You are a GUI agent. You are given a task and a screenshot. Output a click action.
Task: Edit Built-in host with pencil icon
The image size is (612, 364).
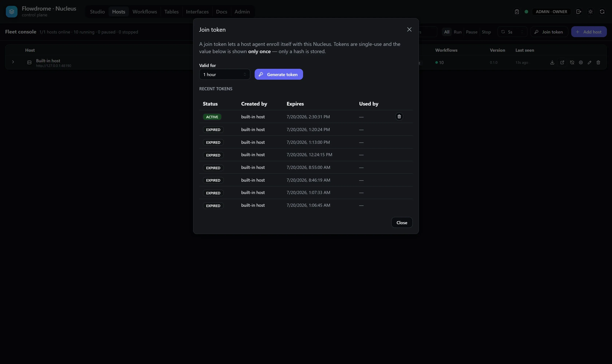589,62
